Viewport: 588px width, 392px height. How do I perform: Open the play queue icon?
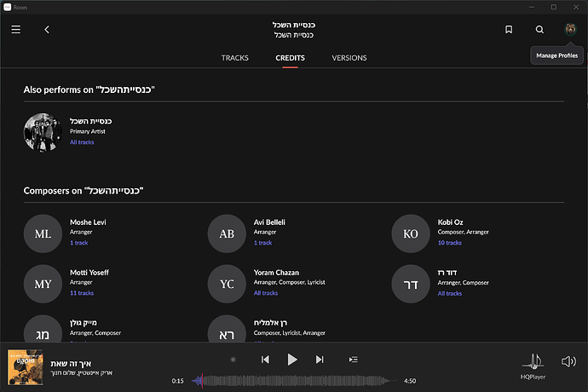(x=354, y=360)
